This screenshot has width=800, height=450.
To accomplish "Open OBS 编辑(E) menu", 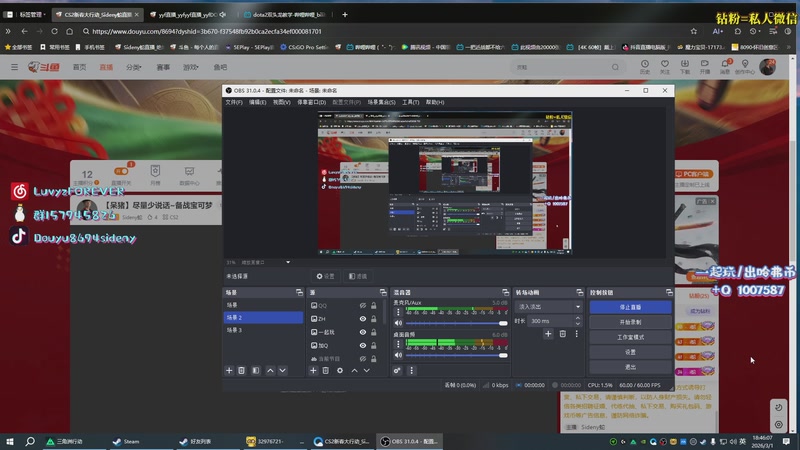I will [x=257, y=102].
